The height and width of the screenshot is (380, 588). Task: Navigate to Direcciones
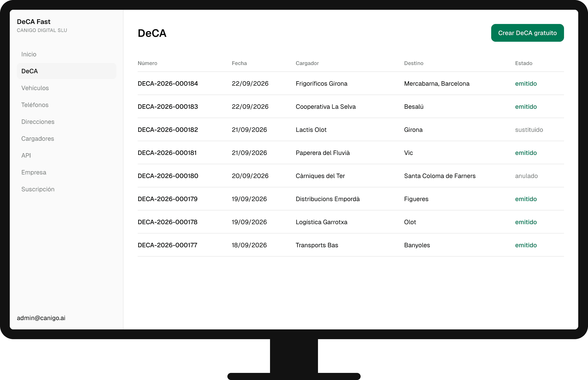(66, 122)
